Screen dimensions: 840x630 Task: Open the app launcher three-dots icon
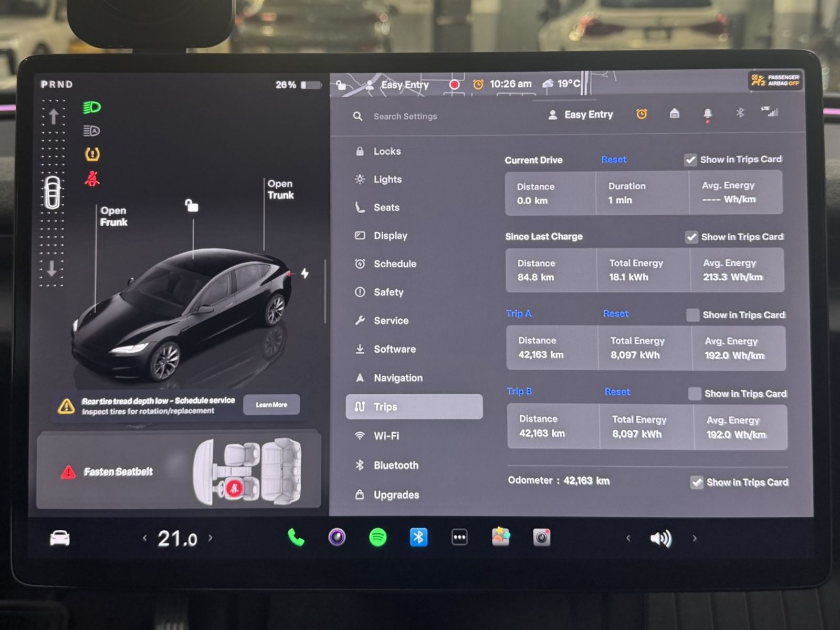459,537
